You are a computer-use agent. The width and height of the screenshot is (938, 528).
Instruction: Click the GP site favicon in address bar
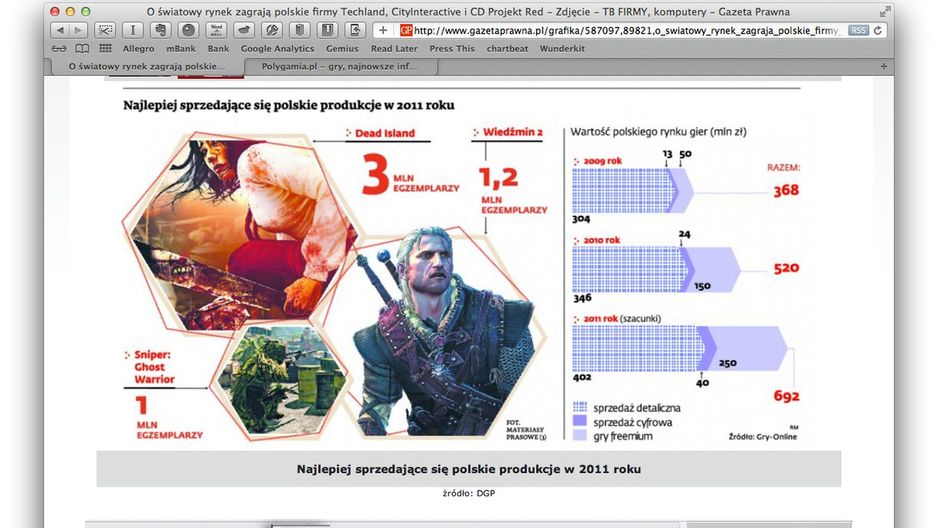point(406,30)
